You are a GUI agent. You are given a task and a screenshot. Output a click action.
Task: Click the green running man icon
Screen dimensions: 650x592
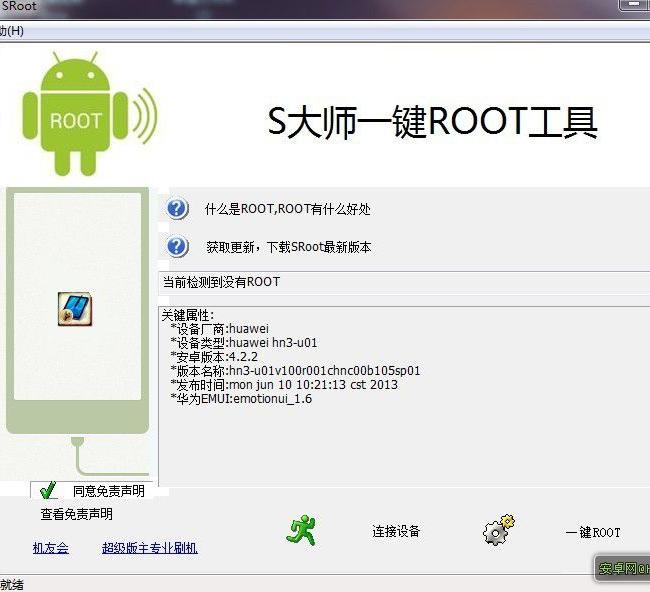click(x=301, y=530)
